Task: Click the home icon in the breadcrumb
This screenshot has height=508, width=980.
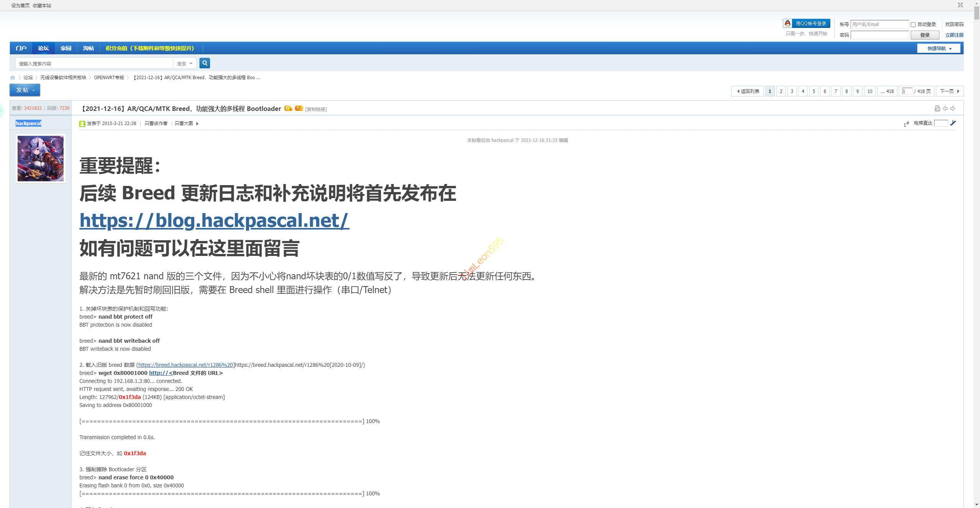Action: pyautogui.click(x=13, y=78)
